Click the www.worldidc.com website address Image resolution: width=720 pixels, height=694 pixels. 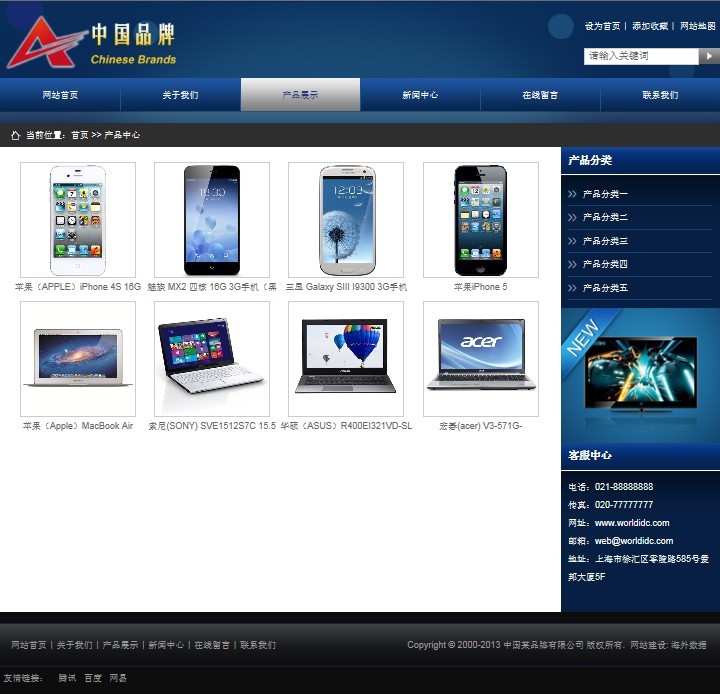[x=632, y=523]
